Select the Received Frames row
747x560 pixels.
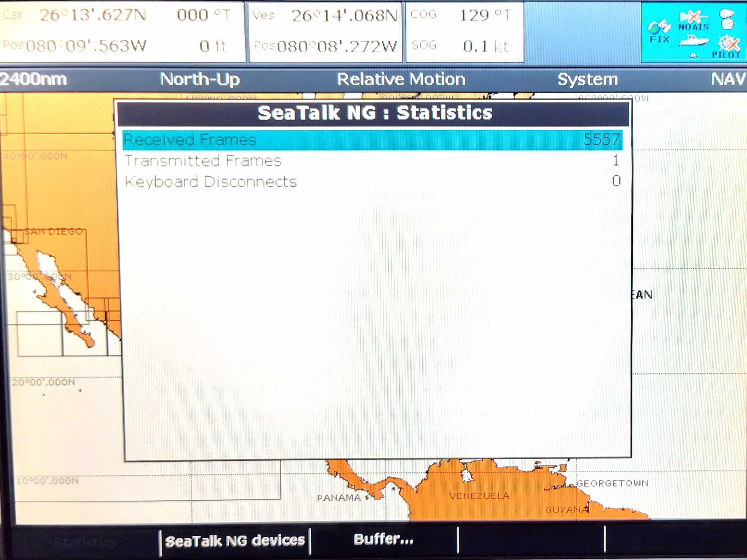click(x=372, y=140)
